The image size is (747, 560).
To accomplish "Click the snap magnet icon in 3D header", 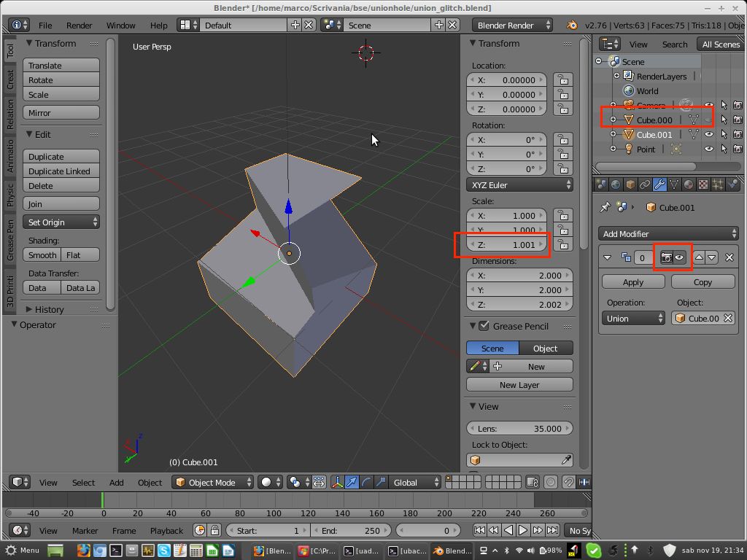I will [x=568, y=483].
